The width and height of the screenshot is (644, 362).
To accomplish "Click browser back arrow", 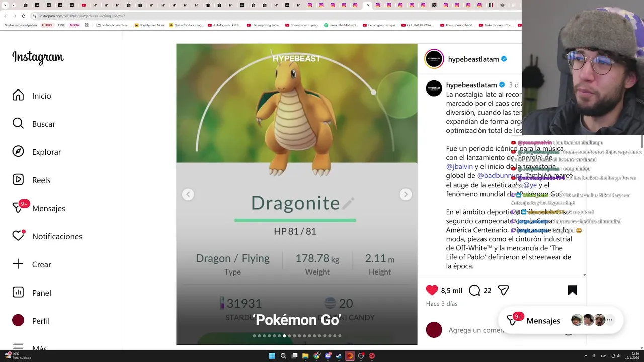I will pos(6,16).
